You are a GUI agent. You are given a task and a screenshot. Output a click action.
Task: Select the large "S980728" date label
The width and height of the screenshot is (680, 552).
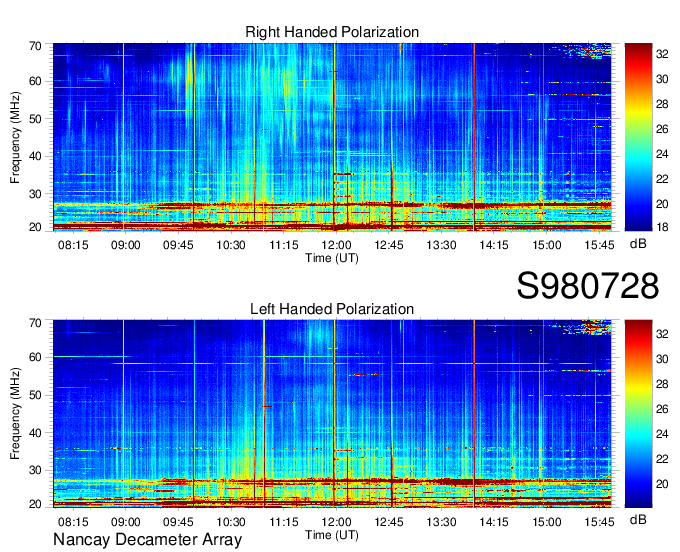588,286
